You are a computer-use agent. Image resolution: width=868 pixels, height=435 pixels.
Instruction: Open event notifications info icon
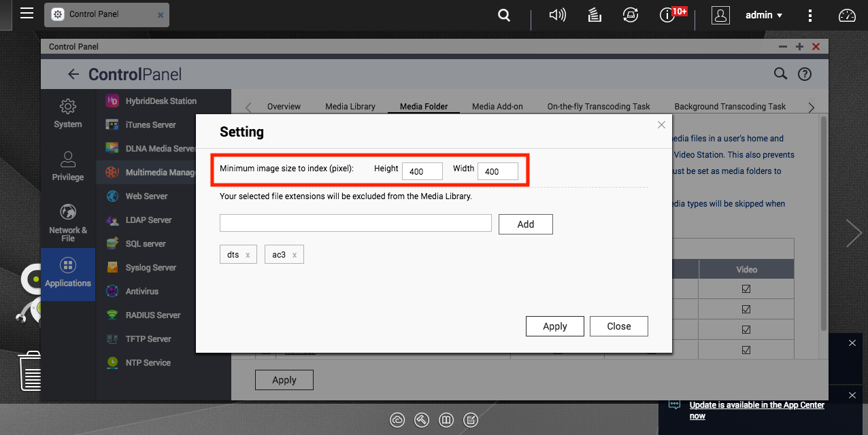tap(667, 15)
